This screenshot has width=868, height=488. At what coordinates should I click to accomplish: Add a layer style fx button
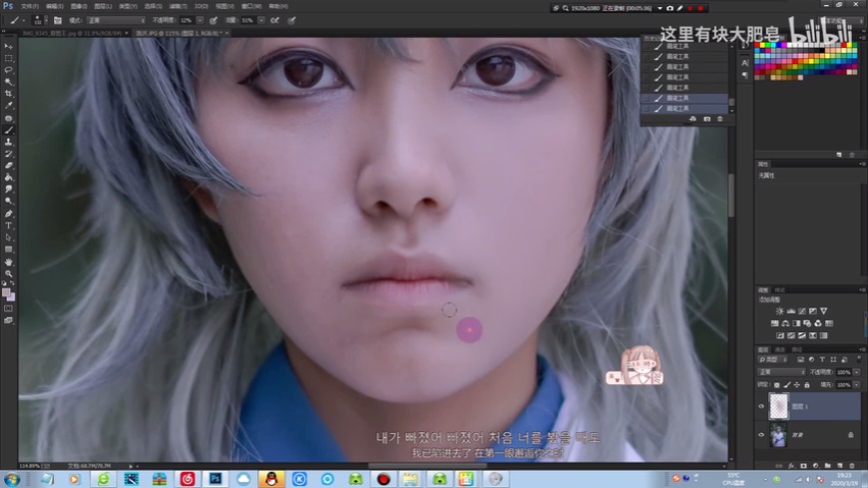791,466
